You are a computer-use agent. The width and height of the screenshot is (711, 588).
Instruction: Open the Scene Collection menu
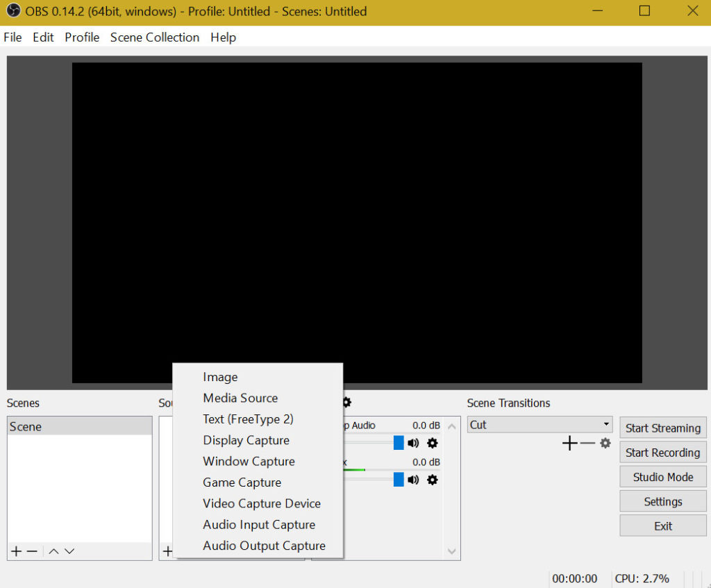click(x=155, y=37)
